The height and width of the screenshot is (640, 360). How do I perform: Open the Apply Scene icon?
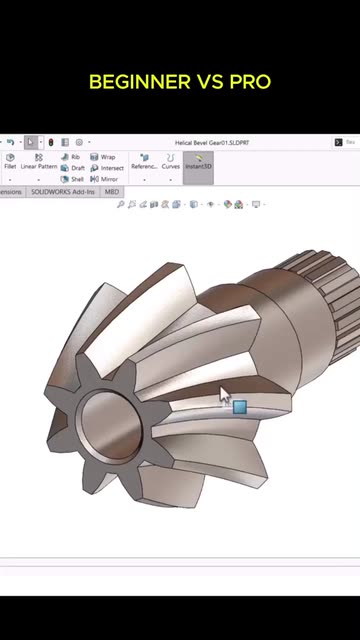click(x=239, y=204)
